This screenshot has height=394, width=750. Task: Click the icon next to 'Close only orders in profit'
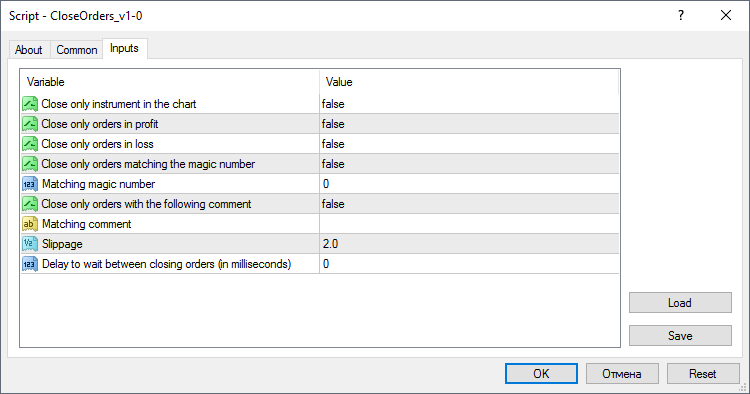click(30, 124)
